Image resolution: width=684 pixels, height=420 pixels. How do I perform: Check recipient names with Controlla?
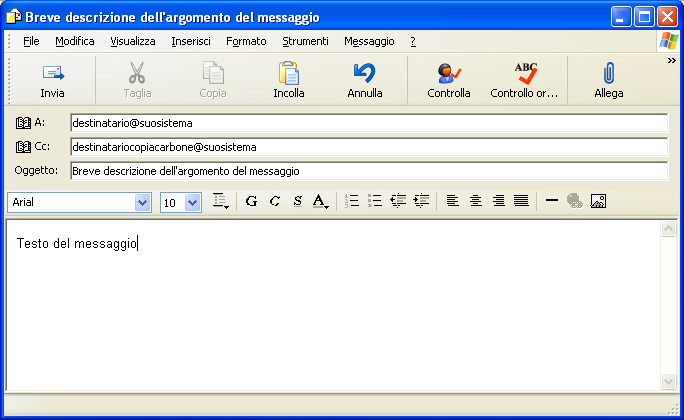coord(449,80)
